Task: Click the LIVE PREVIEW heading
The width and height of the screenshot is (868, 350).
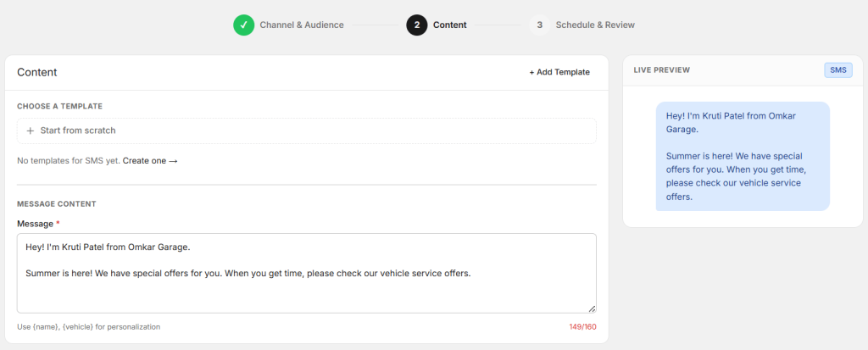Action: [x=661, y=70]
